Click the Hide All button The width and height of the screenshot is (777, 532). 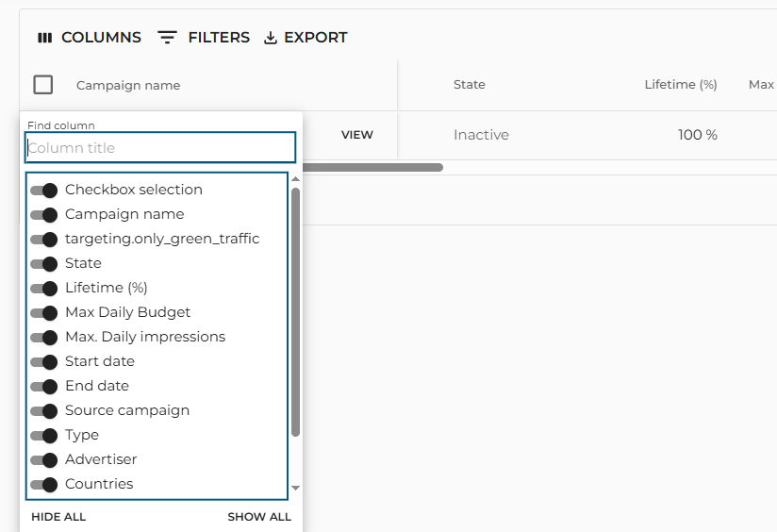pyautogui.click(x=58, y=517)
